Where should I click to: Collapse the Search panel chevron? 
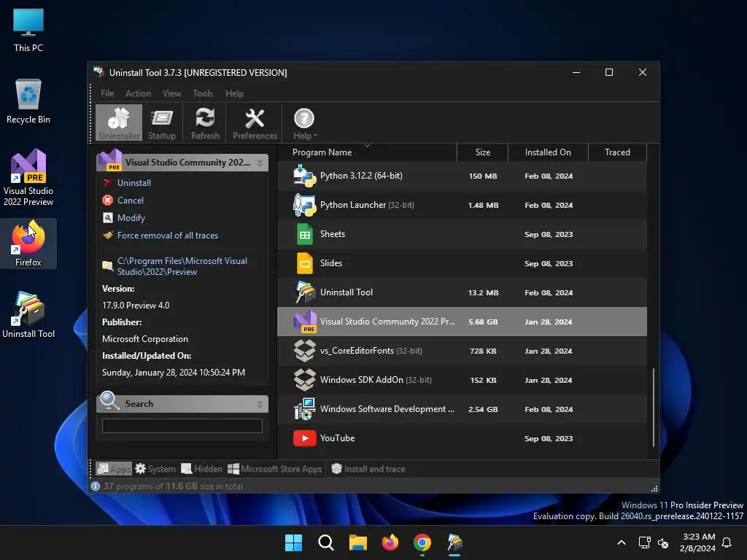pos(260,404)
